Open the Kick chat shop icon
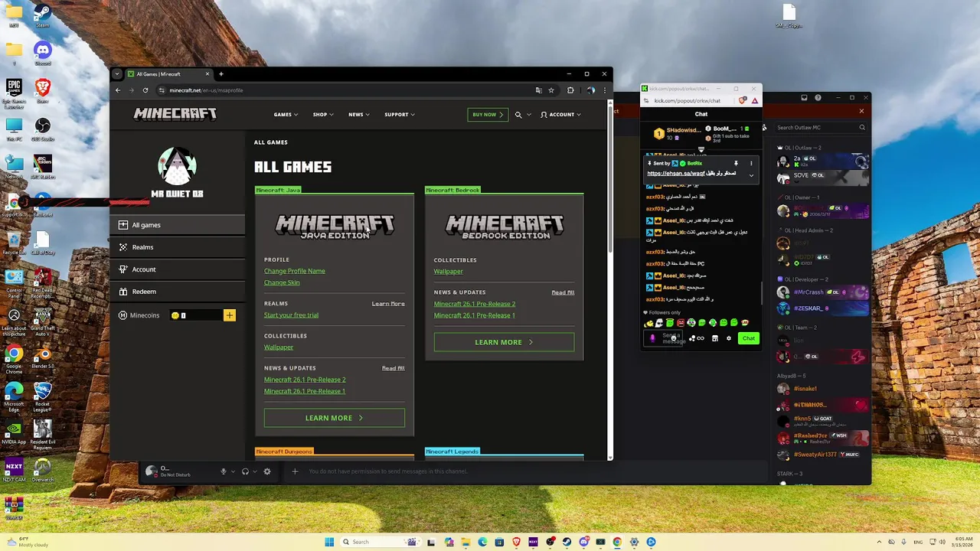Screen dimensions: 980x551 (714, 338)
